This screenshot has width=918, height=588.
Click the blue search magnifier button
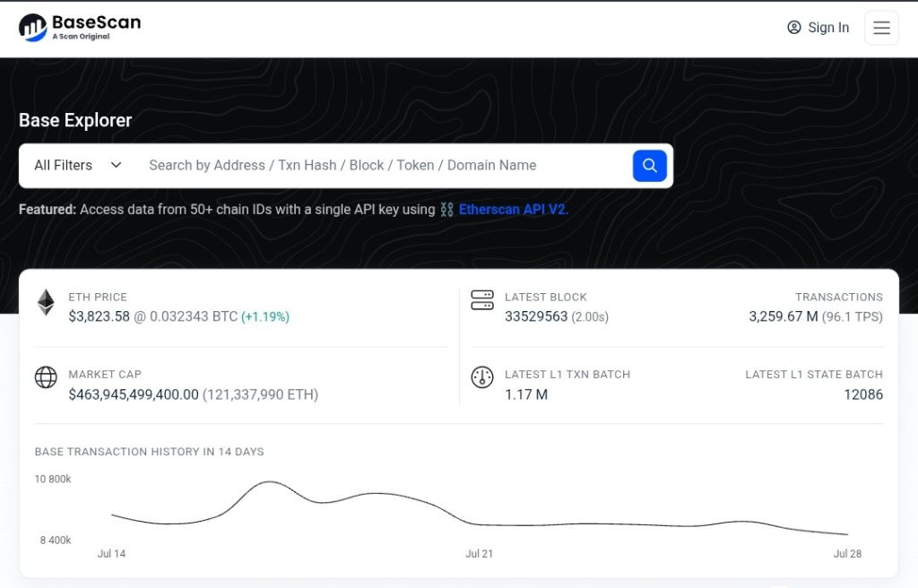click(650, 166)
